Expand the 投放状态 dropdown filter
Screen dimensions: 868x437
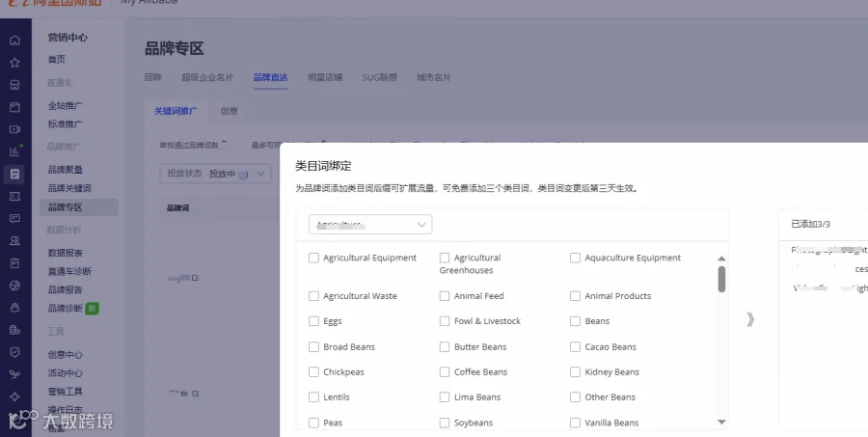(x=215, y=174)
